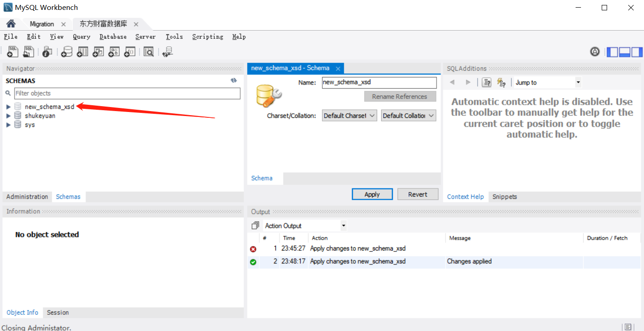644x331 pixels.
Task: Search table data toolbar icon
Action: tap(149, 52)
